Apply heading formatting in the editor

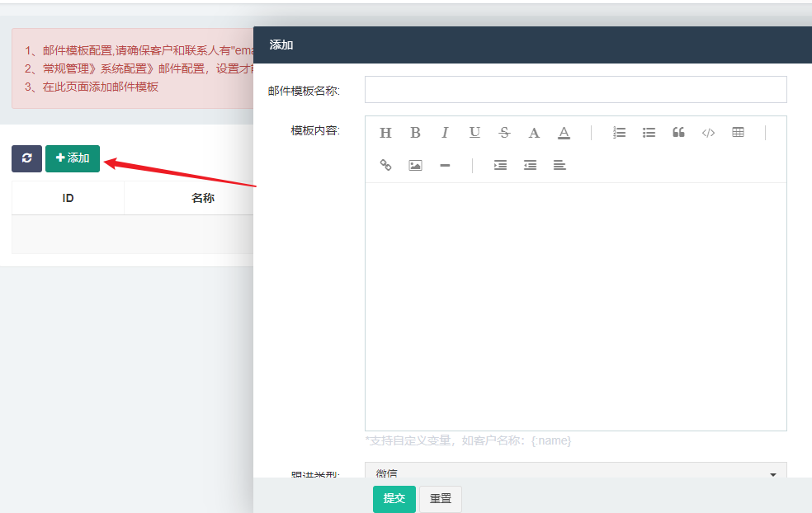pyautogui.click(x=385, y=132)
